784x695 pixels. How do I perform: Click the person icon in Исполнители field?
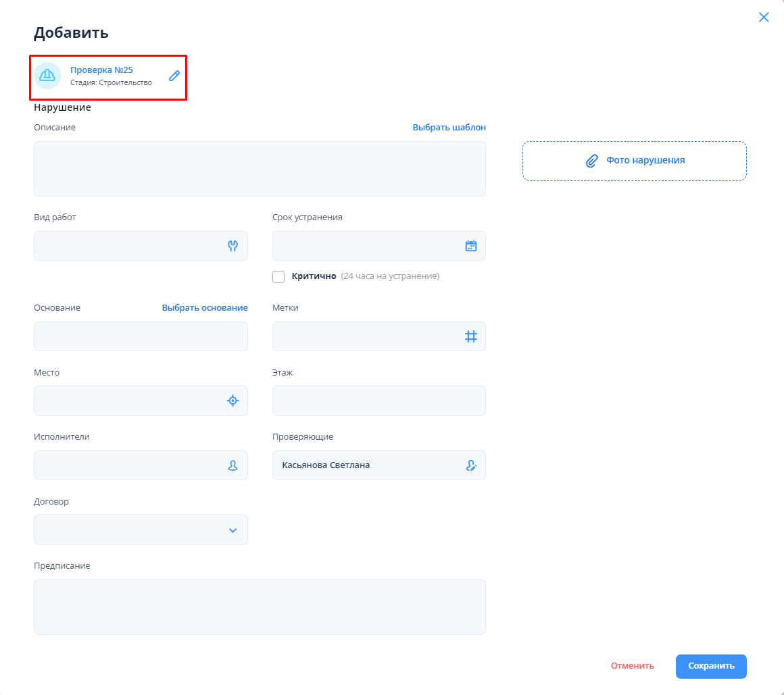232,465
